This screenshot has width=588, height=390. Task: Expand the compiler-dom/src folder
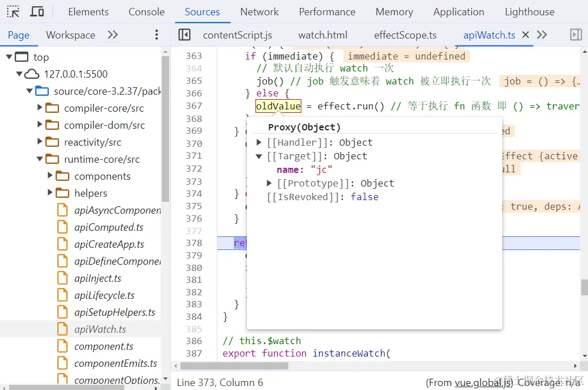[x=40, y=125]
